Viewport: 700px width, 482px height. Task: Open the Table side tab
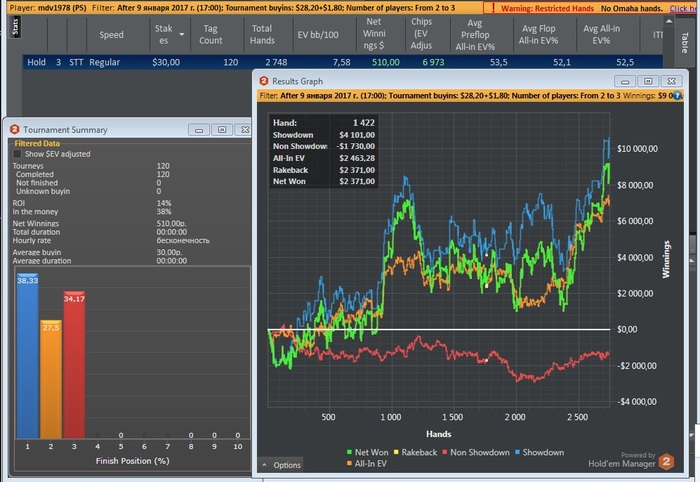click(x=684, y=42)
